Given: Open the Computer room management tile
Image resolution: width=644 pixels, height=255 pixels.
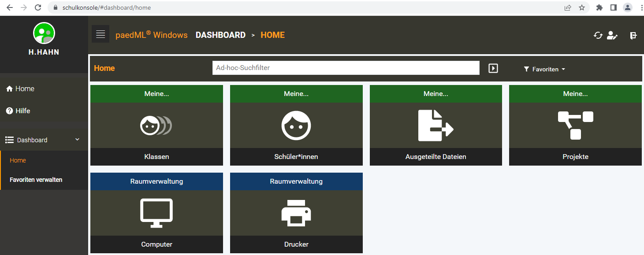Looking at the screenshot, I should (x=156, y=213).
